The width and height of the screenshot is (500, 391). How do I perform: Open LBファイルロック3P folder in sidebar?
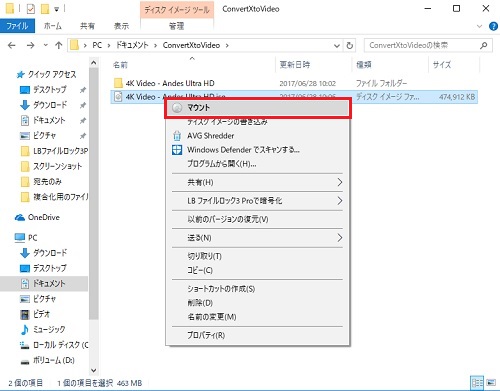click(60, 151)
